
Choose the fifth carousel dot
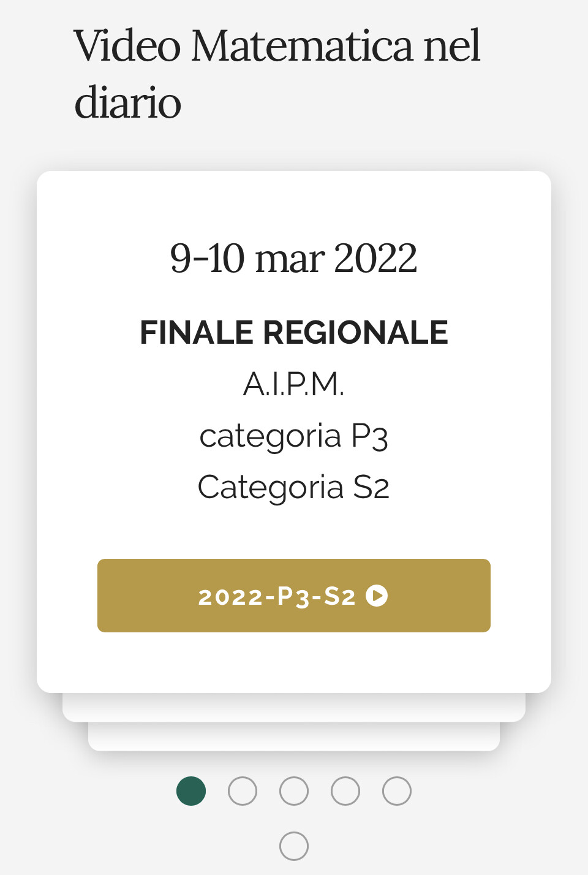tap(397, 791)
